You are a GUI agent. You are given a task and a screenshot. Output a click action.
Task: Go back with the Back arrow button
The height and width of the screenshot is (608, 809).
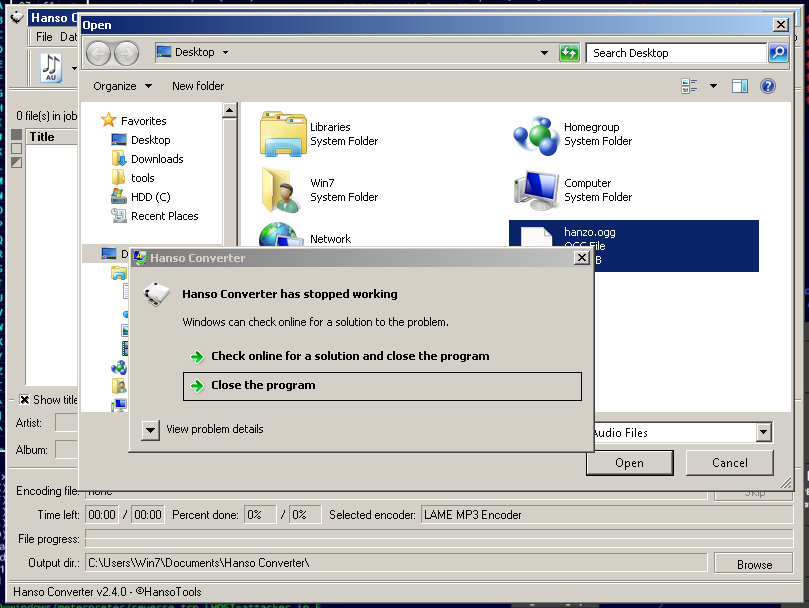click(98, 53)
